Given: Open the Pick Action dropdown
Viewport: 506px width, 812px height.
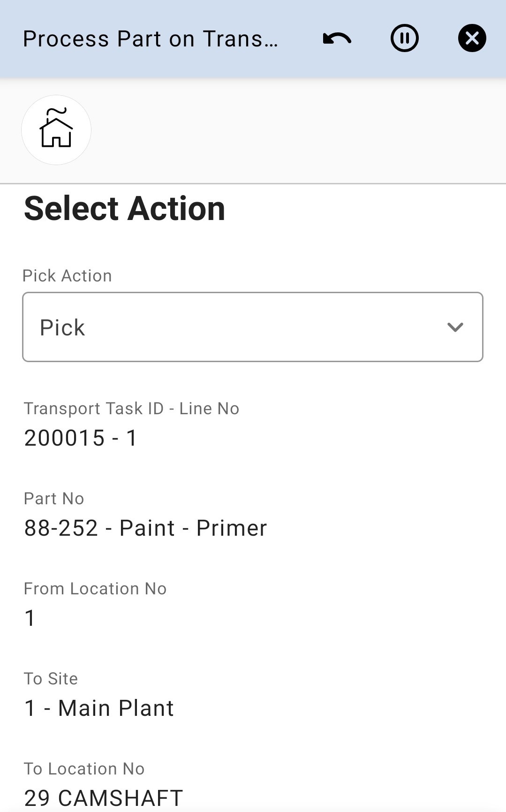Looking at the screenshot, I should pyautogui.click(x=252, y=327).
